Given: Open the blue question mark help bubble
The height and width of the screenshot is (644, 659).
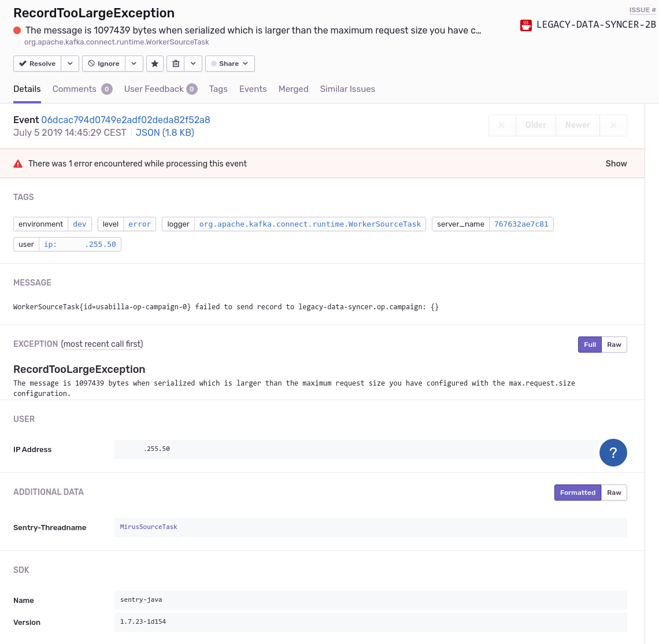Looking at the screenshot, I should 613,453.
